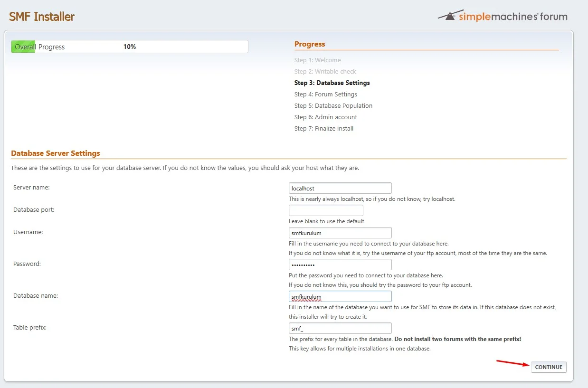This screenshot has width=588, height=388.
Task: Click Step 2: Writable check text
Action: [x=325, y=72]
